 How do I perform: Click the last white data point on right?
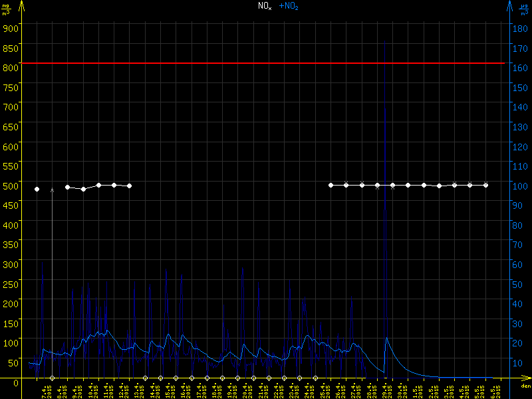tap(485, 185)
